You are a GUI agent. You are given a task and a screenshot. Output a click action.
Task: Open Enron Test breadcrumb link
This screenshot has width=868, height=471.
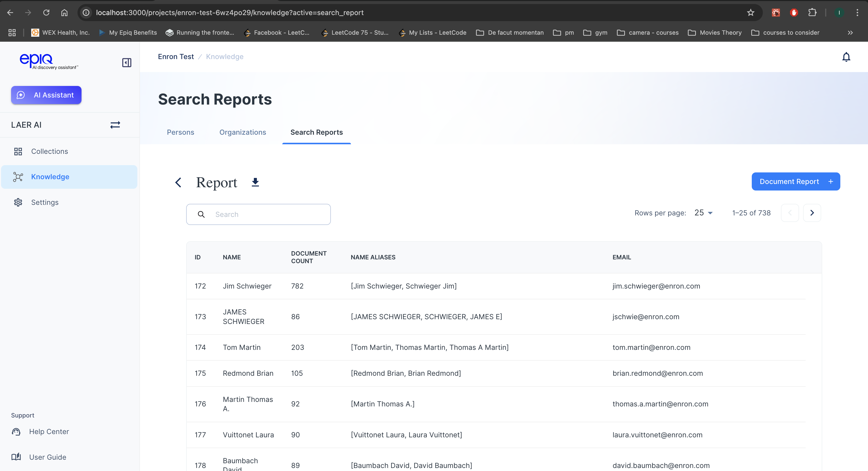pos(176,57)
